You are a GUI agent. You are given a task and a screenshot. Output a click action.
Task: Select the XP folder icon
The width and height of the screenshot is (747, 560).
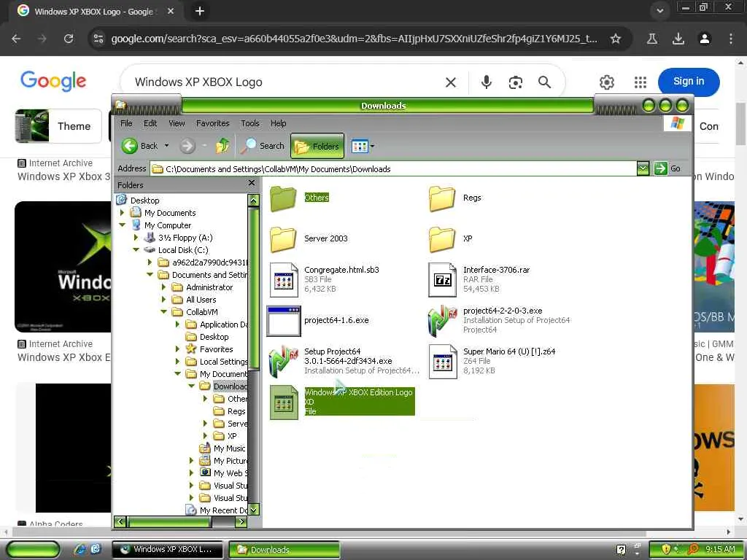tap(442, 238)
